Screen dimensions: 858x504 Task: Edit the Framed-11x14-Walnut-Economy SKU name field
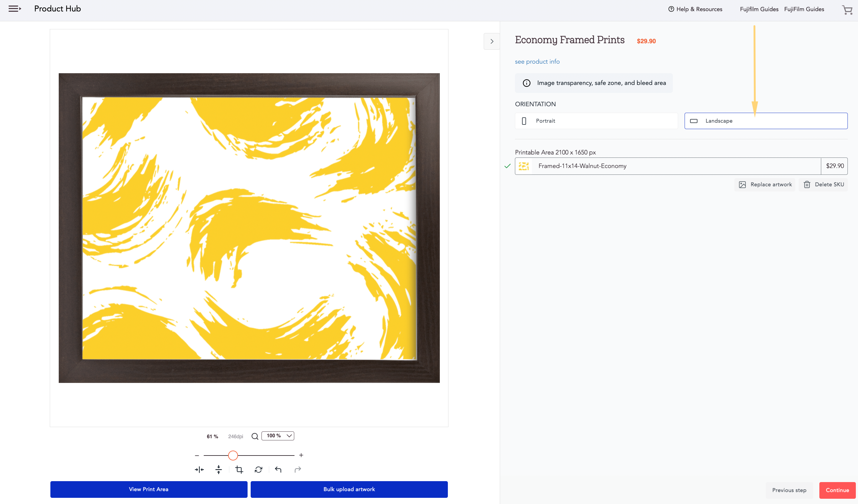pos(676,166)
